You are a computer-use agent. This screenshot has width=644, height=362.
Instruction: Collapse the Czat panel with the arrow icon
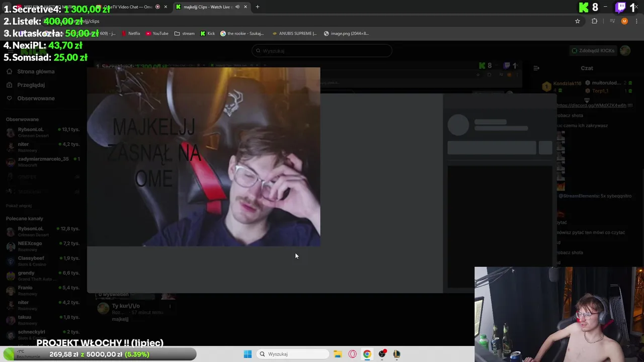[536, 68]
